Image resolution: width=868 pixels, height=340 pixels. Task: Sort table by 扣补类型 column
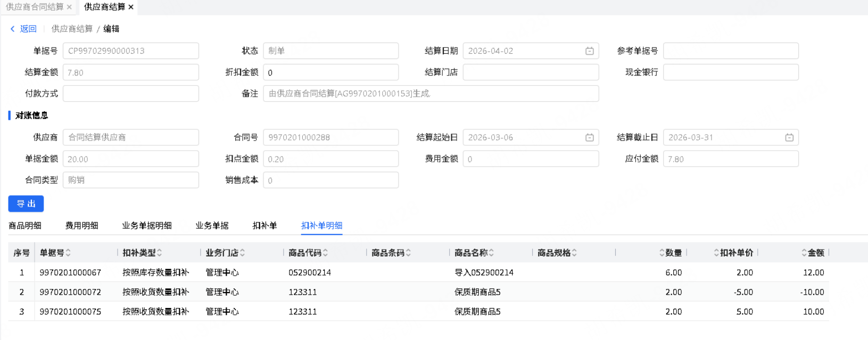160,253
